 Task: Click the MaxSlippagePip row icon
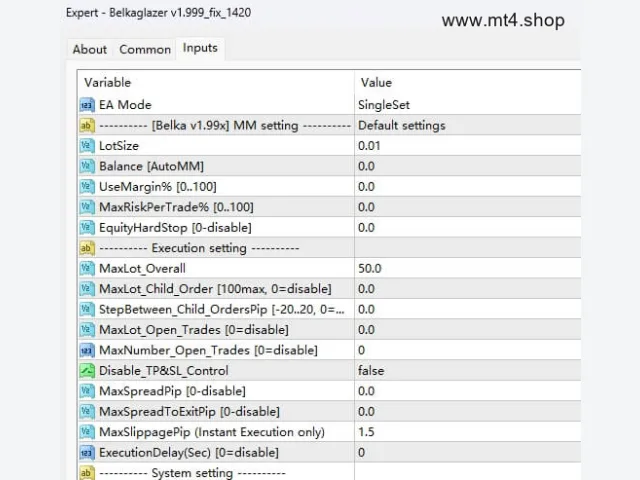(x=87, y=432)
